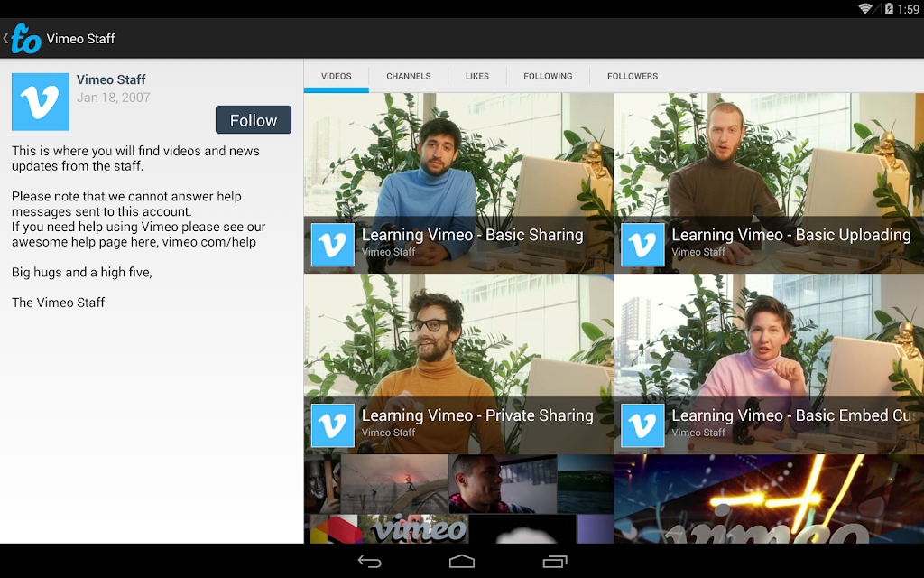924x578 pixels.
Task: Open the Android recent apps button
Action: [x=555, y=562]
